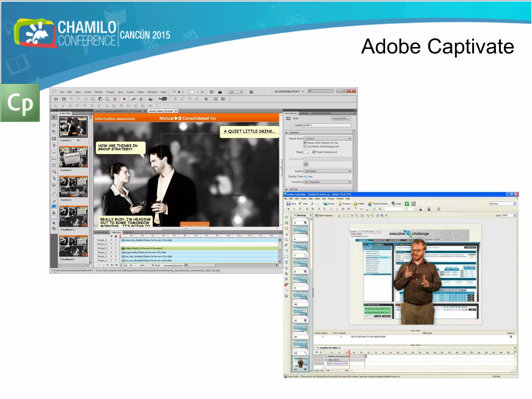Click the blue stroke color swatch in the toolbox
The height and width of the screenshot is (399, 532).
(x=54, y=207)
